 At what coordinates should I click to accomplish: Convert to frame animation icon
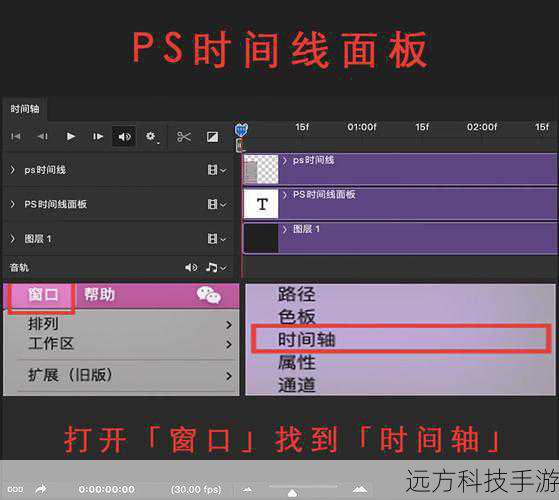[15, 489]
